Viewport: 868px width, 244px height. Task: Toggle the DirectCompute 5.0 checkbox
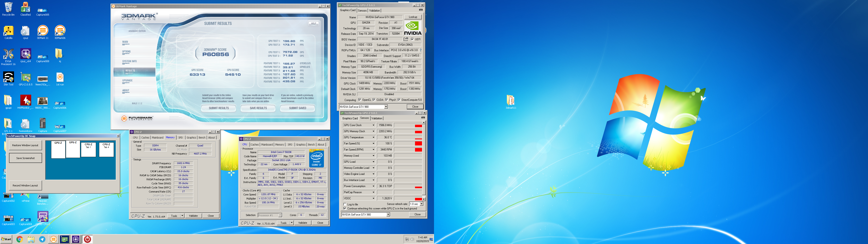pos(399,100)
